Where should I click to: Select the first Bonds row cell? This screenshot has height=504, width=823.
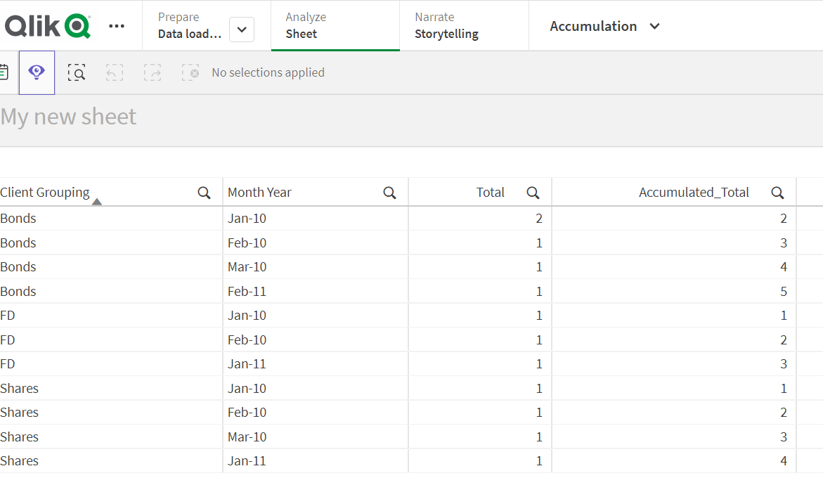click(x=18, y=219)
